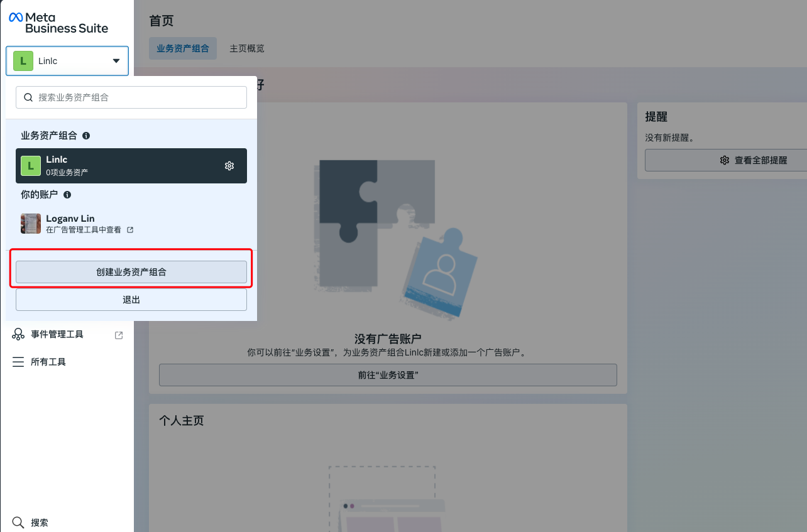Click the gear icon in 查看全部提醒

click(725, 160)
